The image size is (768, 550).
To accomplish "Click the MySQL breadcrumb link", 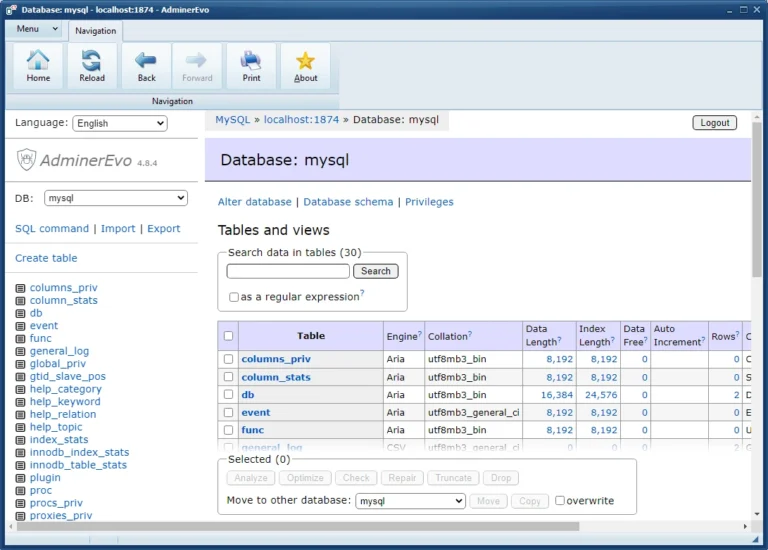I will coord(233,120).
